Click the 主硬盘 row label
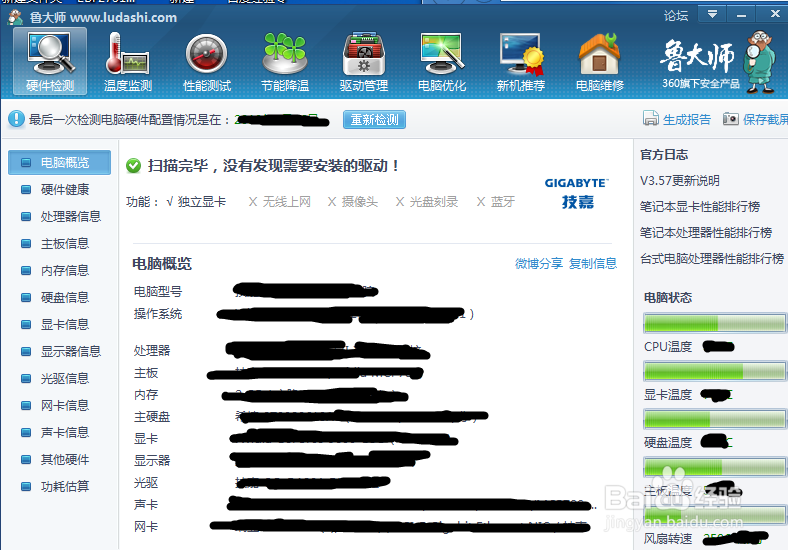Screen dimensions: 788x550 (152, 417)
